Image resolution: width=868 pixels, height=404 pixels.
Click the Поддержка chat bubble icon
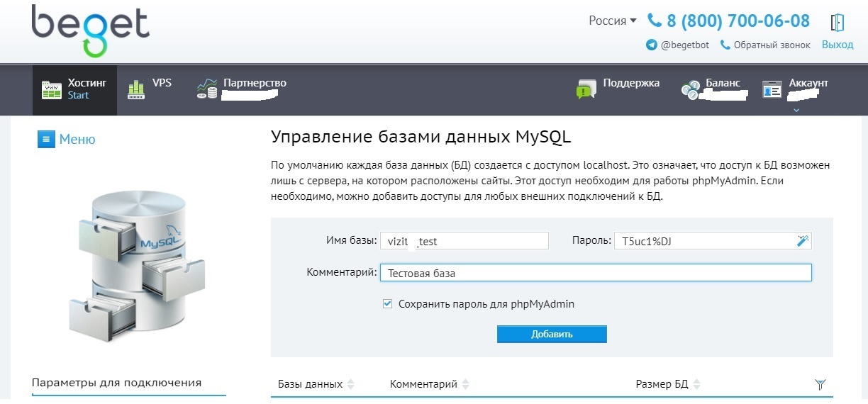pyautogui.click(x=586, y=89)
